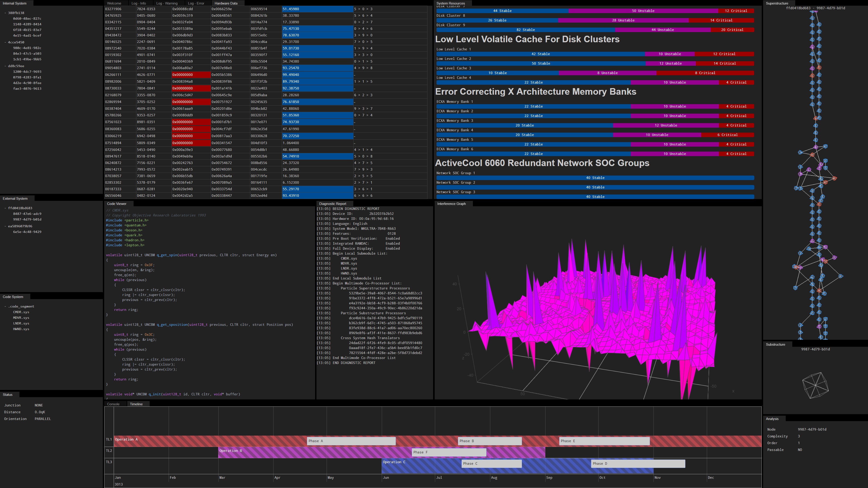This screenshot has width=868, height=488.
Task: Open MDVR.sys in Code System tree
Action: 21,318
